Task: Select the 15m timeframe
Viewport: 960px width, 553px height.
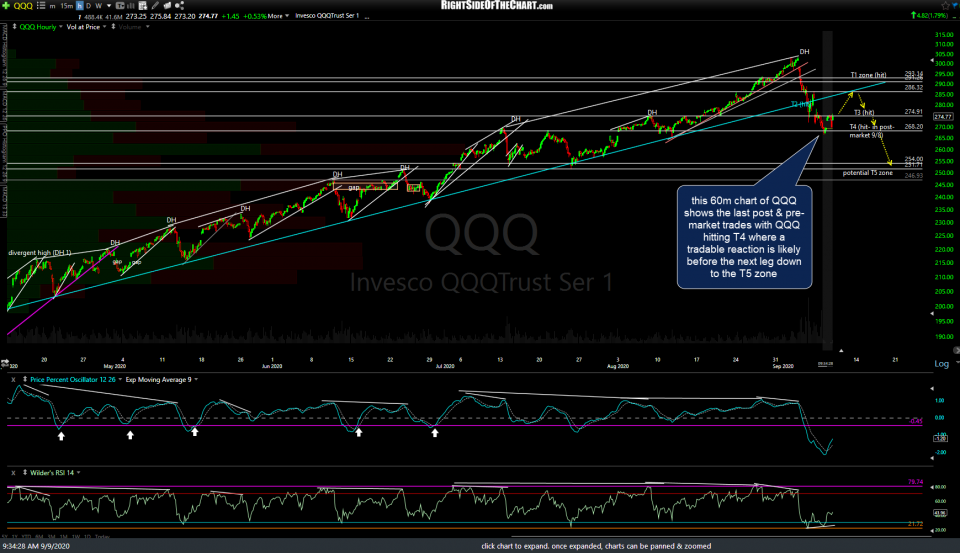Action: [67, 6]
